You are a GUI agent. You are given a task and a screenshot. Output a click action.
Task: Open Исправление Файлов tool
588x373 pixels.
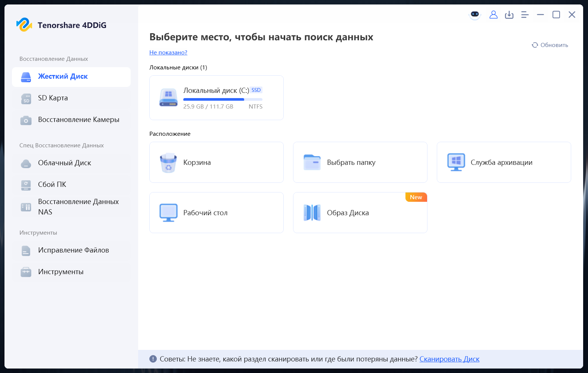click(71, 250)
